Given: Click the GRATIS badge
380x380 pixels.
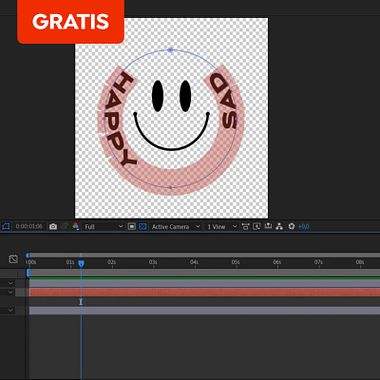Looking at the screenshot, I should [71, 21].
